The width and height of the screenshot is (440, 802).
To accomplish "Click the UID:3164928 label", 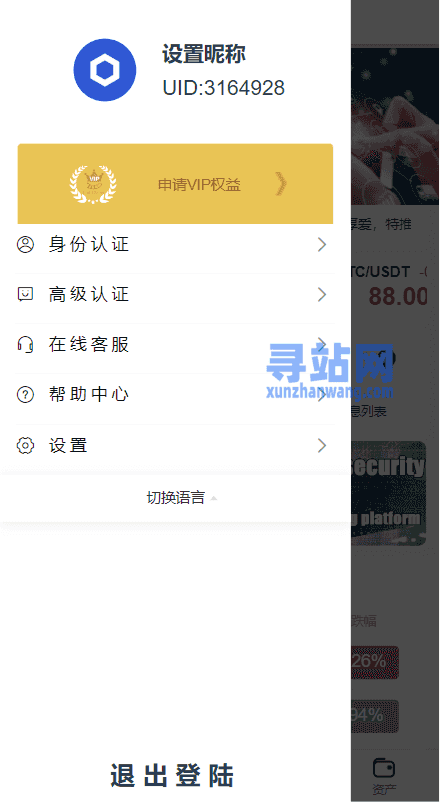I will pos(224,88).
